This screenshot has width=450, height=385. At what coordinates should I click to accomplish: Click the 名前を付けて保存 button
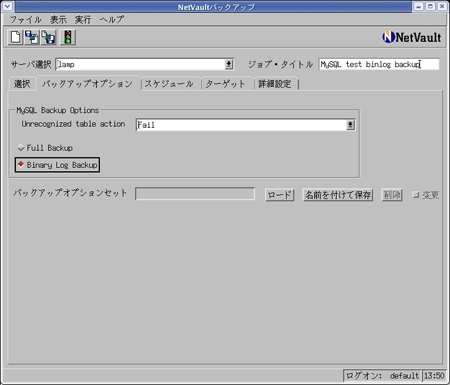(338, 195)
